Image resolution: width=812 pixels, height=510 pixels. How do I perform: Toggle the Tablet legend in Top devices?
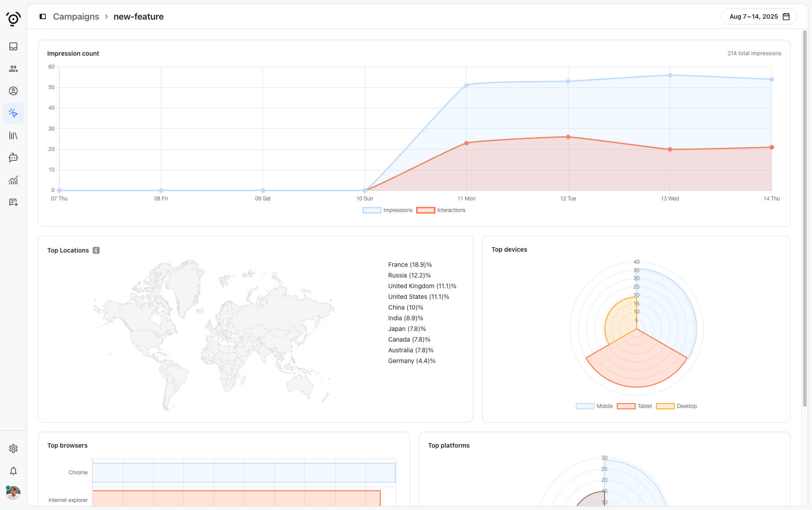coord(634,406)
